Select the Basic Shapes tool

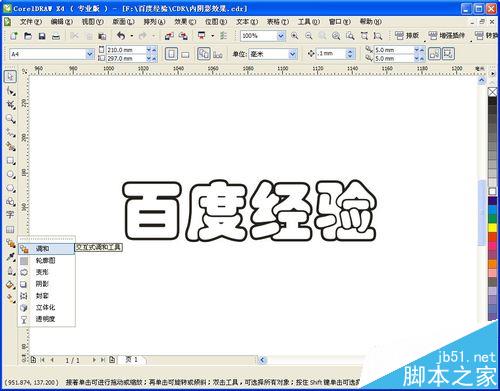(x=10, y=202)
